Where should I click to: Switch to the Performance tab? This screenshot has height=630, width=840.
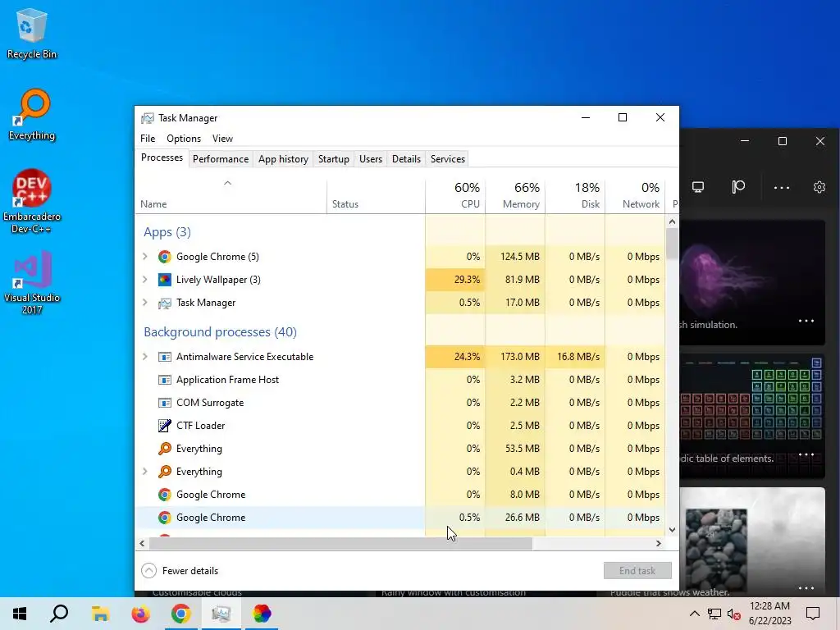(x=221, y=159)
